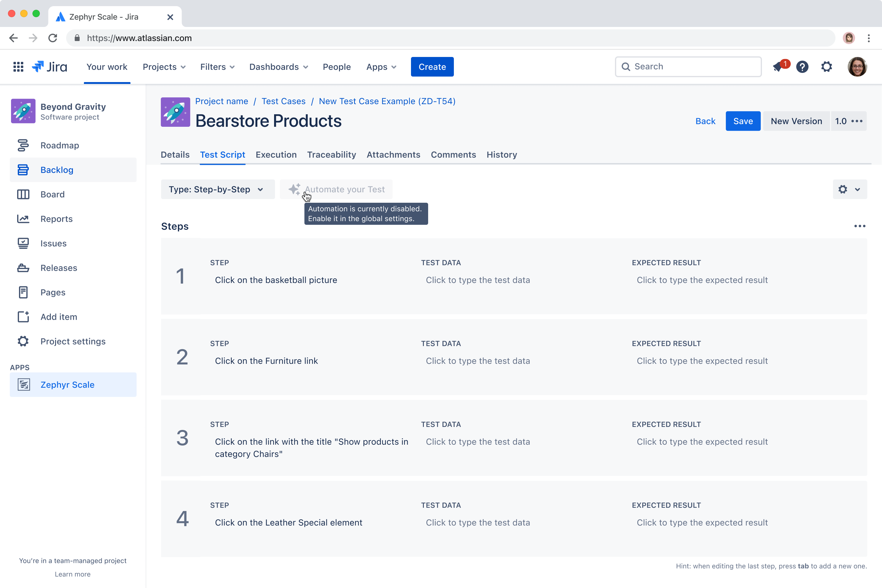Image resolution: width=882 pixels, height=588 pixels.
Task: Click the Pages document icon
Action: pos(23,292)
